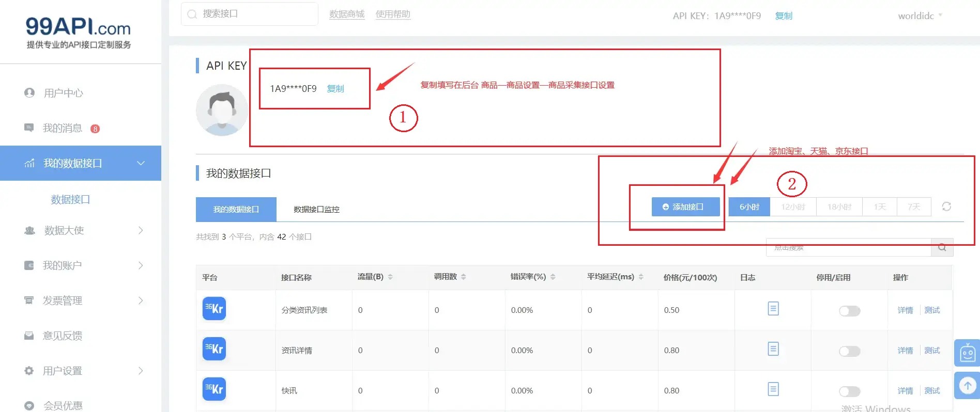Click the magnifier search button above table
This screenshot has width=980, height=412.
point(942,248)
